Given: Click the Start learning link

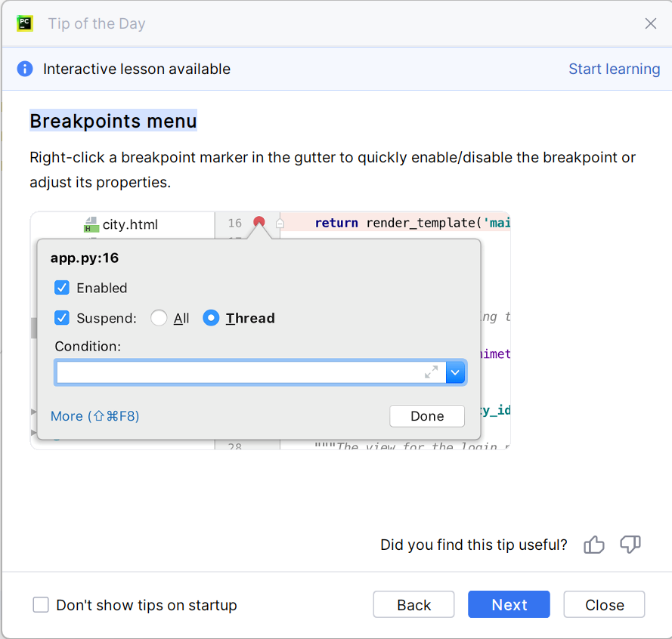Looking at the screenshot, I should coord(614,69).
